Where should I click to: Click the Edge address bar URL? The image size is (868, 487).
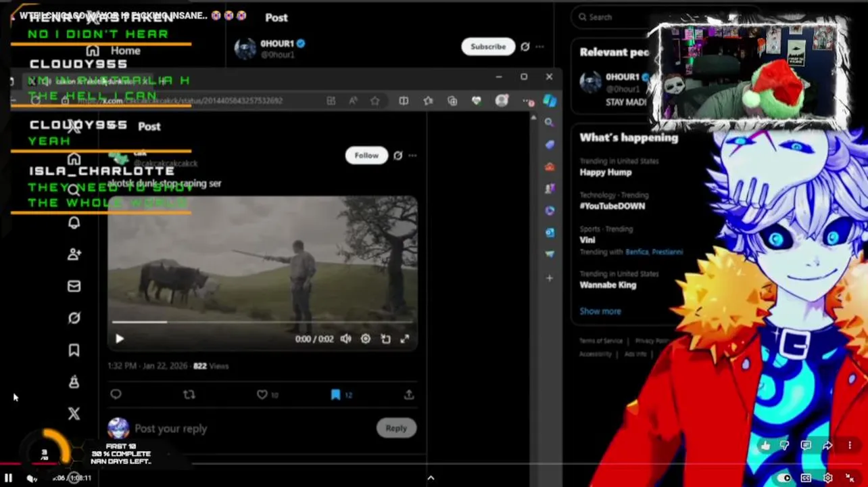181,101
